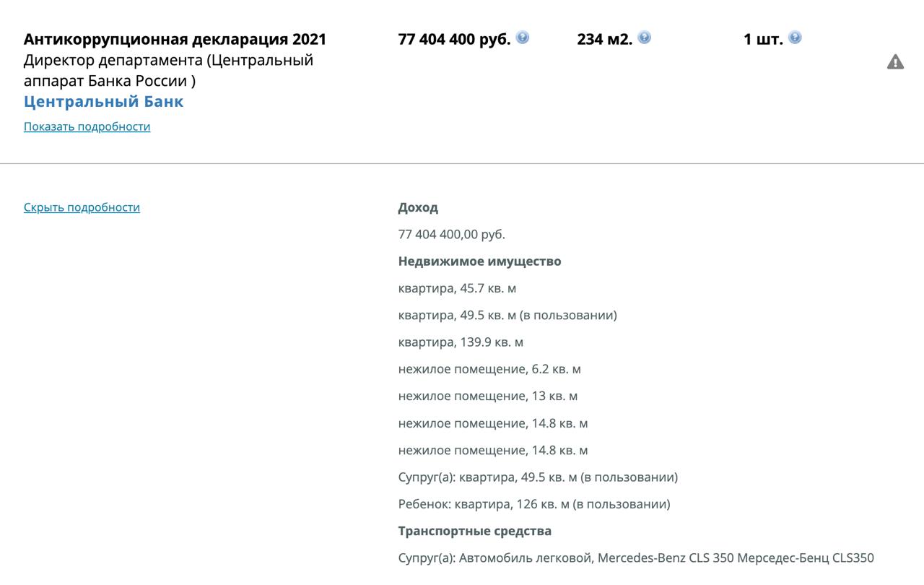Click help icon beside 234 м2.
This screenshot has height=585, width=924.
click(x=645, y=38)
